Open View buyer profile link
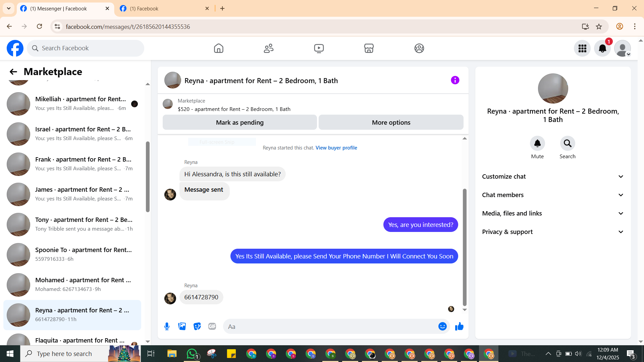644x362 pixels. pyautogui.click(x=336, y=148)
